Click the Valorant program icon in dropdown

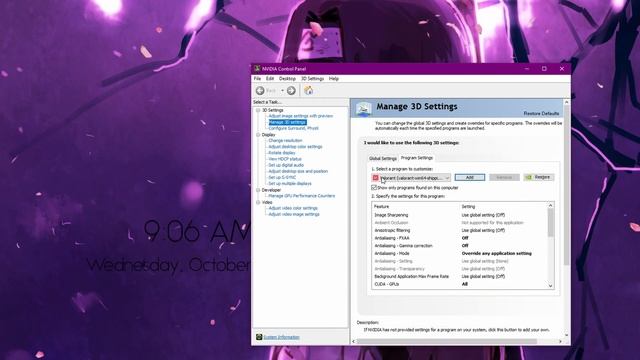pyautogui.click(x=376, y=178)
